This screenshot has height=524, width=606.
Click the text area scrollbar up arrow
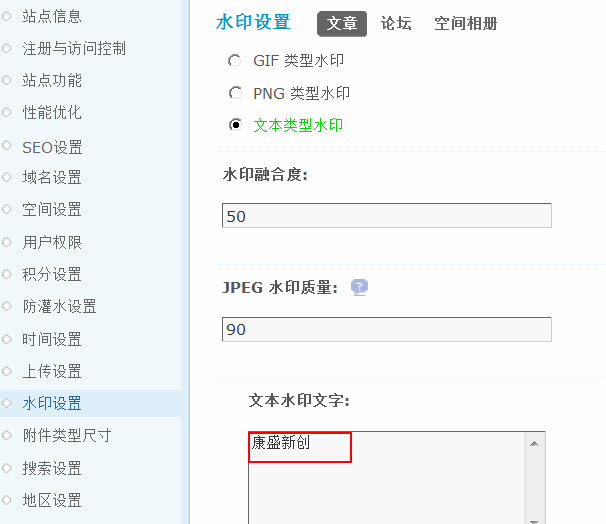535,443
